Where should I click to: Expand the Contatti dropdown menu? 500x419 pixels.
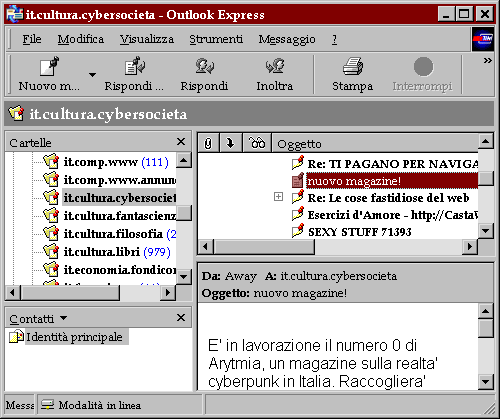point(63,318)
